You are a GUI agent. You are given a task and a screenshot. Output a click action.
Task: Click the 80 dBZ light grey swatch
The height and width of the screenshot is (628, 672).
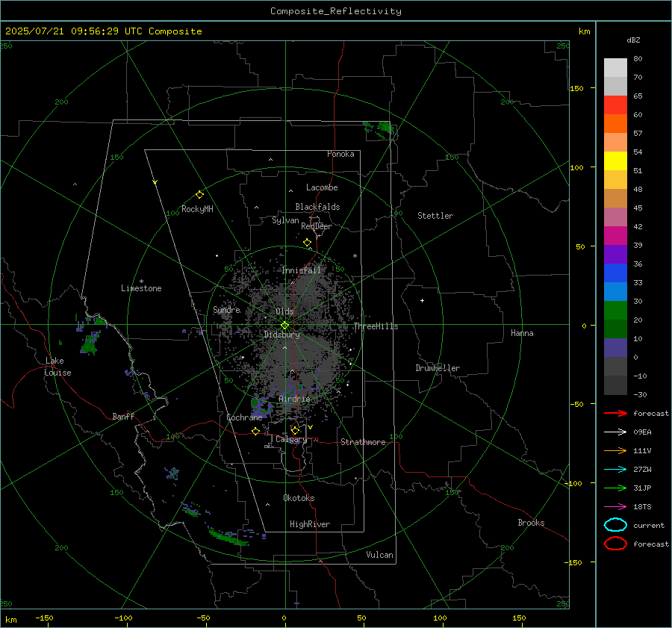(x=615, y=67)
